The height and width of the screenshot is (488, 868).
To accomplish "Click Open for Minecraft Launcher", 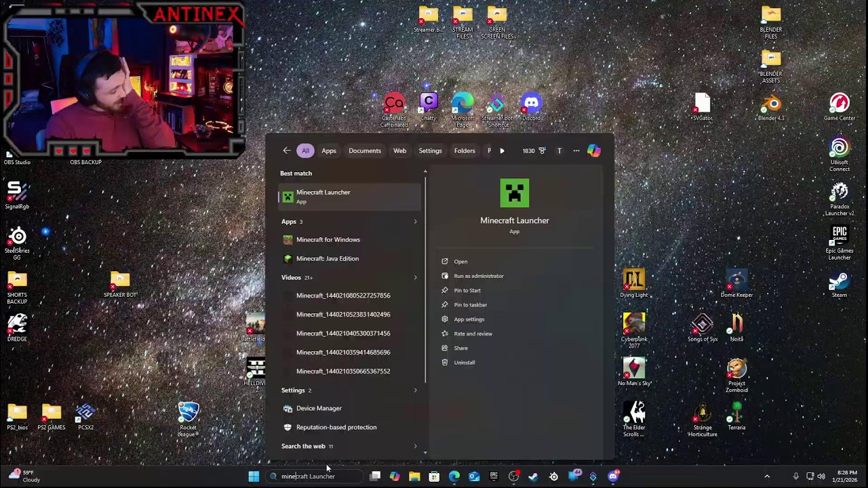I will click(x=460, y=262).
